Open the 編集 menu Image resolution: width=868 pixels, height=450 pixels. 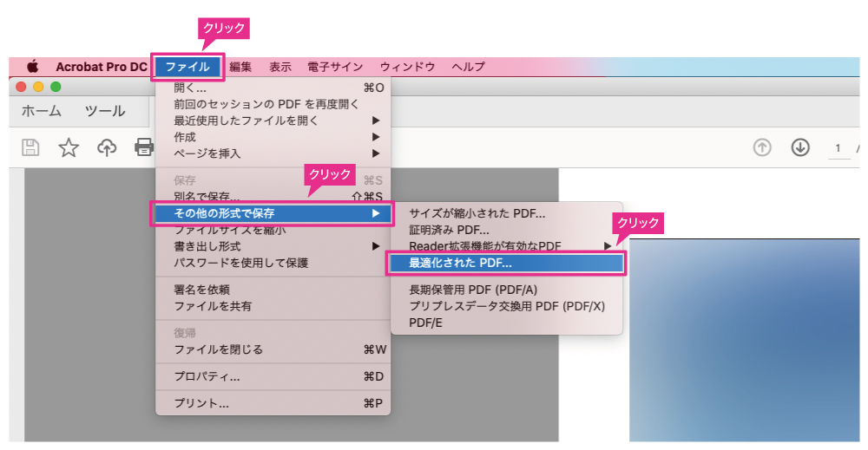pyautogui.click(x=240, y=67)
